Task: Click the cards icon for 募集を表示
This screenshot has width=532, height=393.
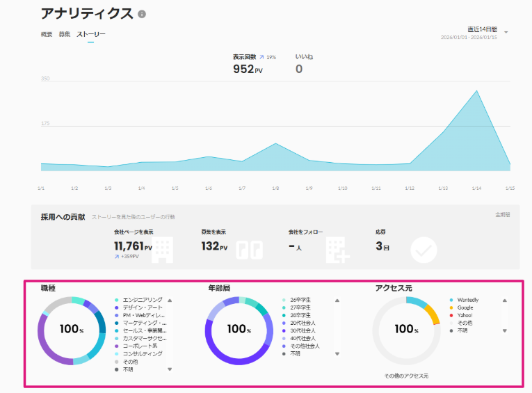Action: tap(249, 250)
